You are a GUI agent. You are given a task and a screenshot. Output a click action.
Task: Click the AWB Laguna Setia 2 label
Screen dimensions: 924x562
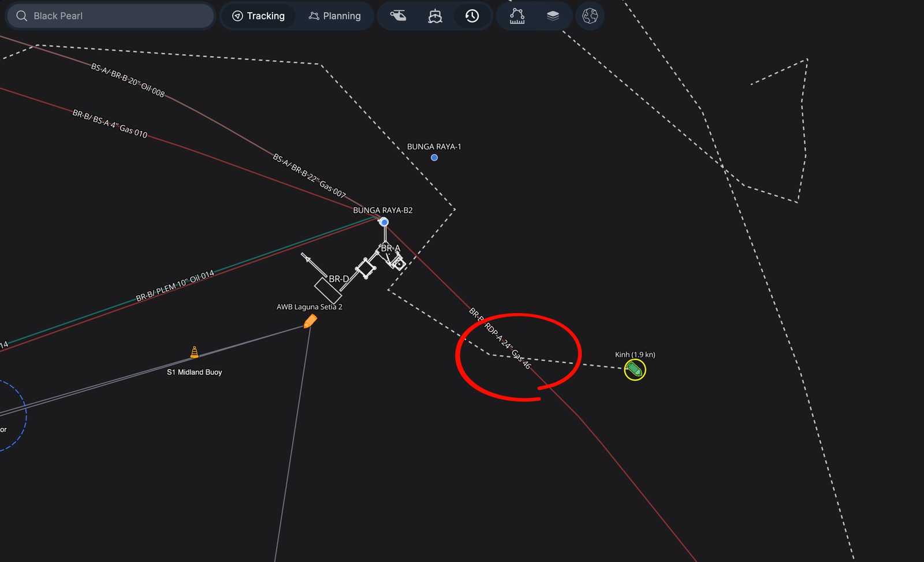pyautogui.click(x=310, y=307)
